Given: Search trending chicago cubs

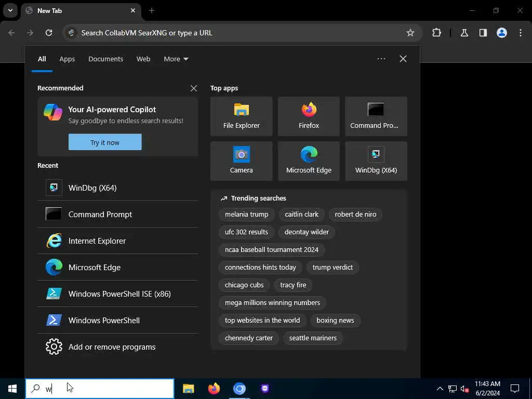Looking at the screenshot, I should 244,285.
